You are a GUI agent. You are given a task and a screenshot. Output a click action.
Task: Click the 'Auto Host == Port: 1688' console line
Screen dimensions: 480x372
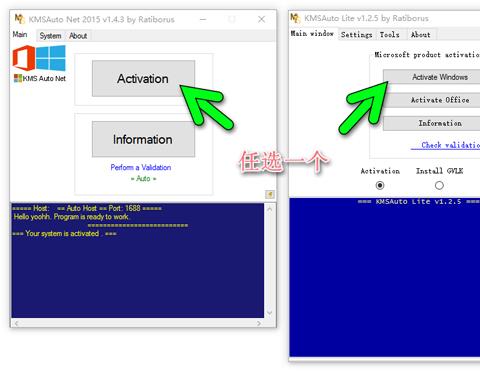click(x=87, y=209)
